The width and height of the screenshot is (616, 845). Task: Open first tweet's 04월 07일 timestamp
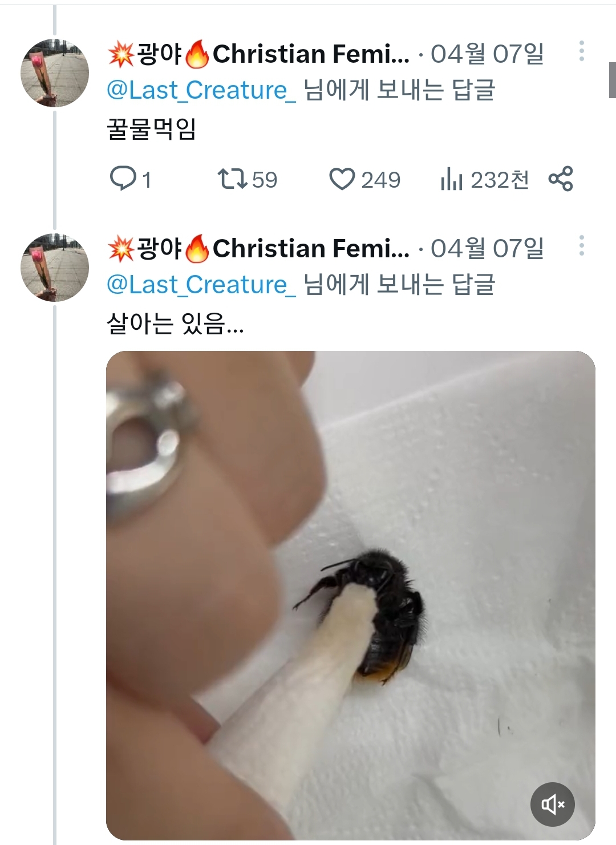pyautogui.click(x=487, y=54)
